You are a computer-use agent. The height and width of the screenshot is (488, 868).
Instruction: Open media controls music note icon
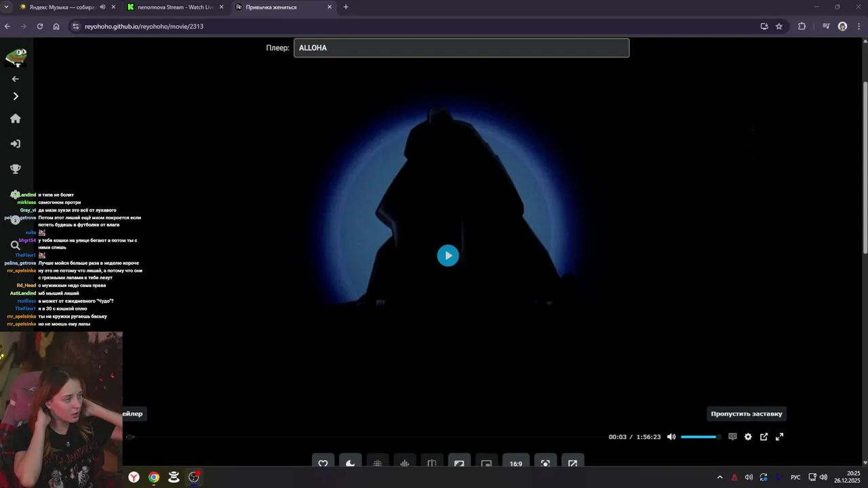pyautogui.click(x=826, y=26)
